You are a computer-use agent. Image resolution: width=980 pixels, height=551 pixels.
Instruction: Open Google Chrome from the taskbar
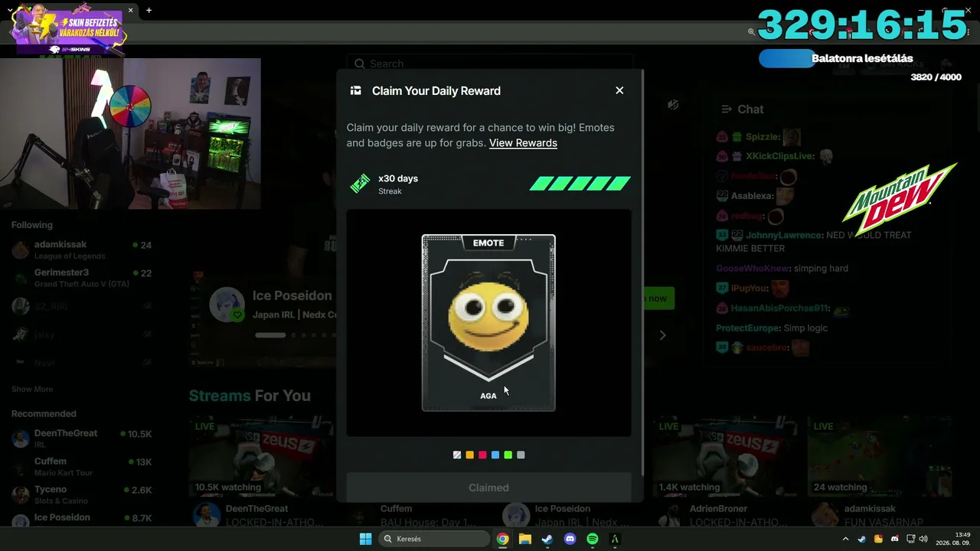tap(502, 539)
